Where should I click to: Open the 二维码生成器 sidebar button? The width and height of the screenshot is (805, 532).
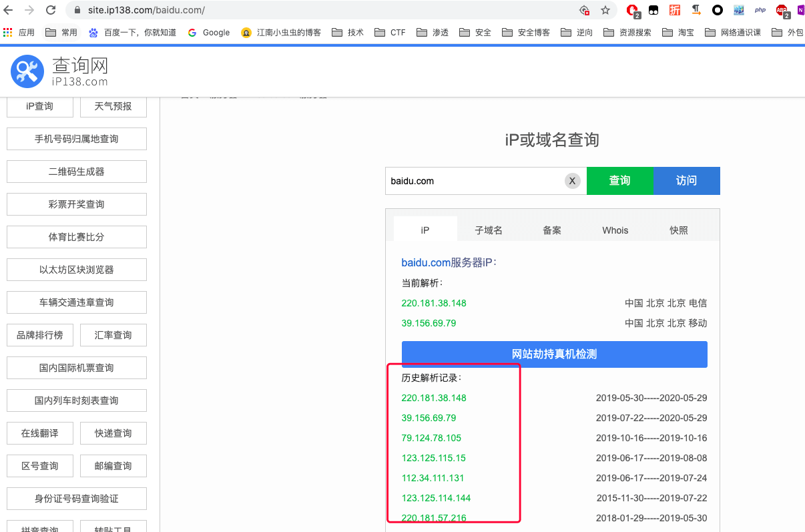pos(77,172)
